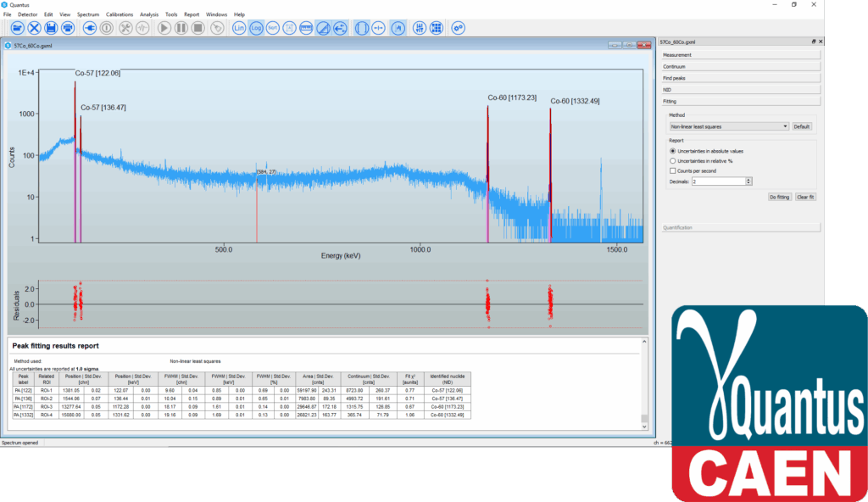Viewport: 868px width, 502px height.
Task: Toggle the arrow cursor toolbar icon
Action: coord(340,28)
